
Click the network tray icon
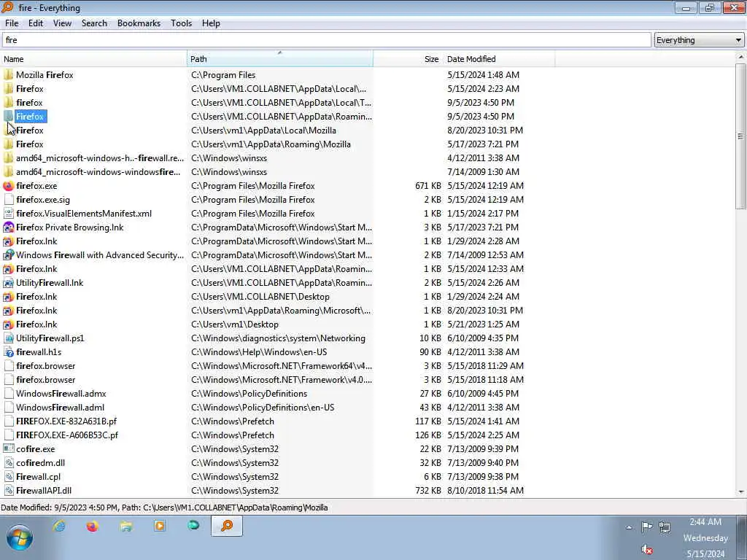pos(665,526)
